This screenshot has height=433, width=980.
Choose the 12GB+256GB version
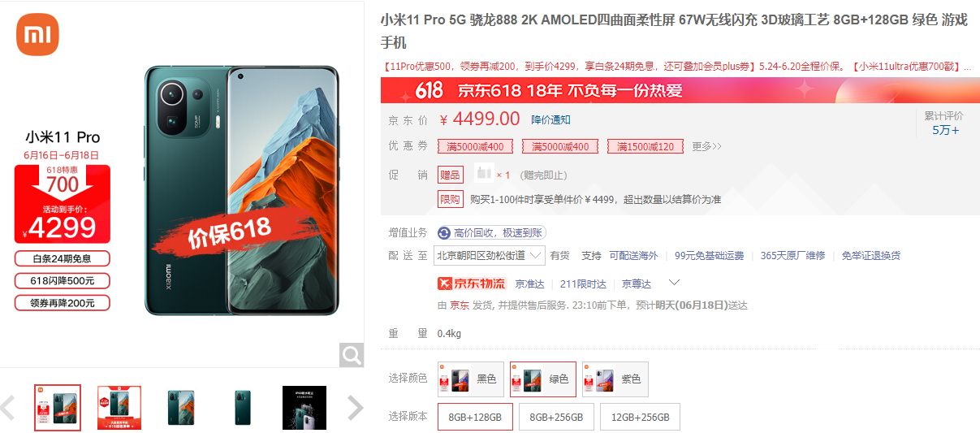[x=640, y=417]
